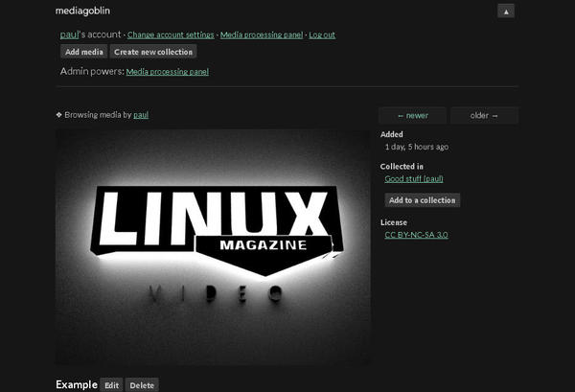
Task: Open the Good stuff (paul) collection
Action: [414, 178]
